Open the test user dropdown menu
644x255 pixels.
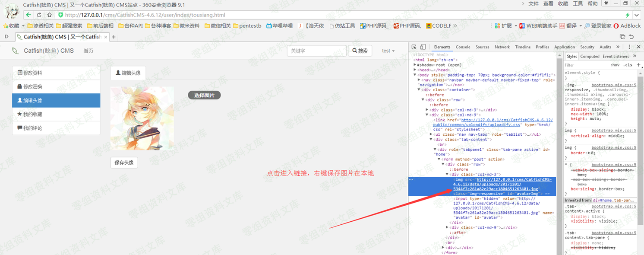click(388, 51)
